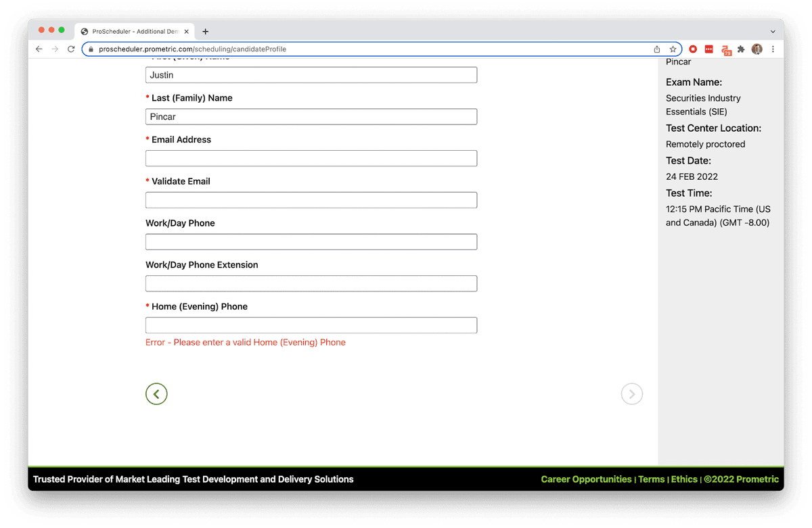Viewport: 812px width, 528px height.
Task: Click the red record extension icon
Action: pos(693,49)
